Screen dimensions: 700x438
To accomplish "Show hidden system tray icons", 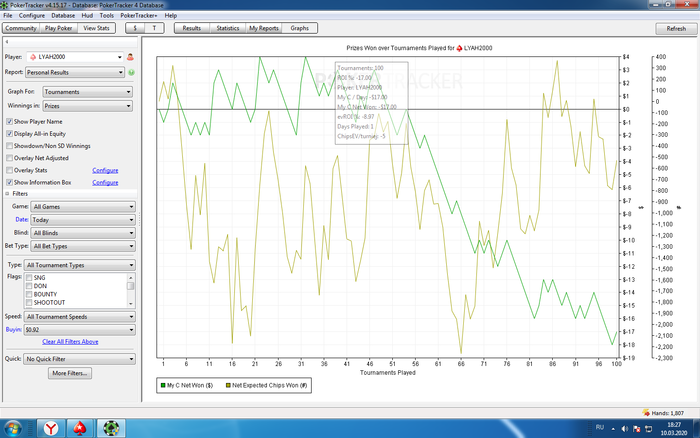I will 613,429.
